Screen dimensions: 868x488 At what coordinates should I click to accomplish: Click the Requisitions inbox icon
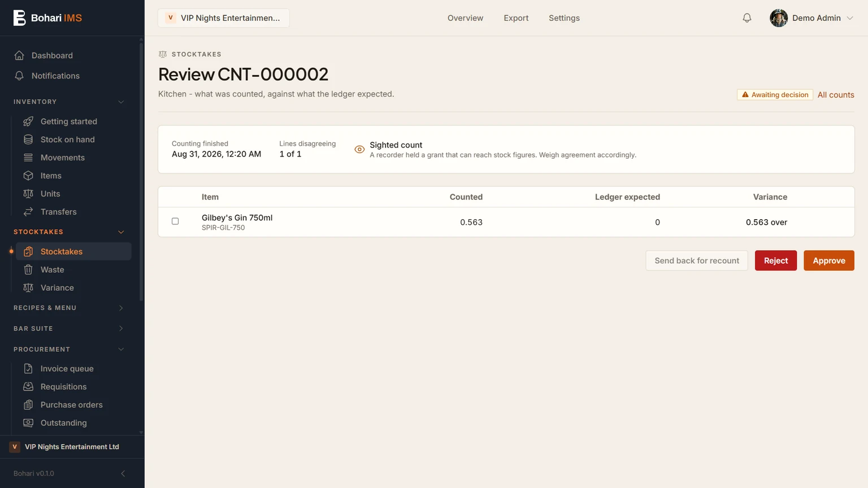(x=28, y=387)
